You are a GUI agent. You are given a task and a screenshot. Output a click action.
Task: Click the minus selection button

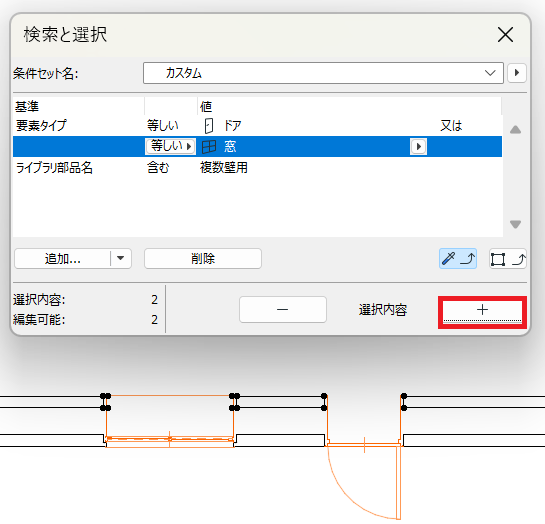pos(283,309)
